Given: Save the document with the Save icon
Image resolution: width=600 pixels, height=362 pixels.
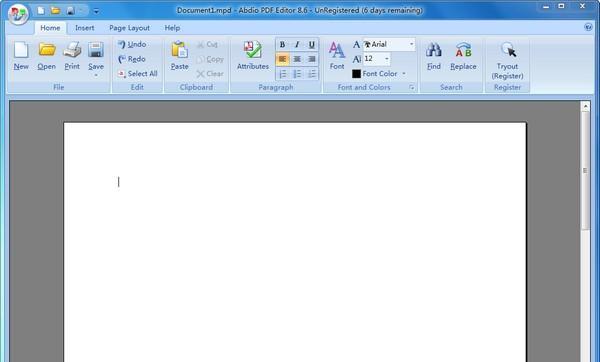Looking at the screenshot, I should point(96,50).
